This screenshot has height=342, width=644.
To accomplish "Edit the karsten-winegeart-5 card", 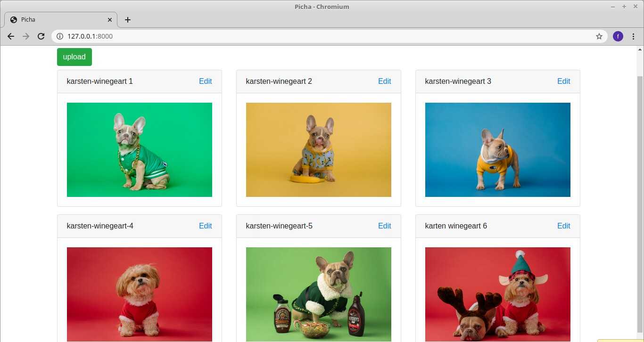I will (384, 226).
